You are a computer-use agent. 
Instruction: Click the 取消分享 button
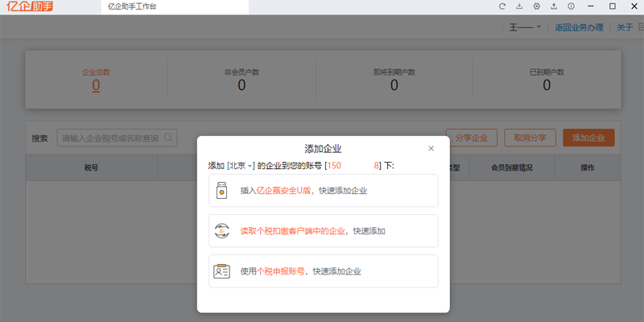point(530,138)
